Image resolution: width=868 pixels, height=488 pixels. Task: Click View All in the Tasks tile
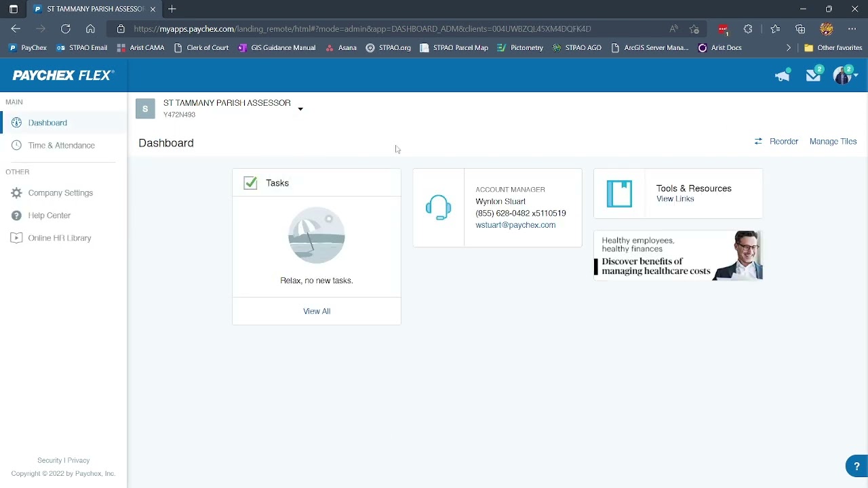[317, 311]
